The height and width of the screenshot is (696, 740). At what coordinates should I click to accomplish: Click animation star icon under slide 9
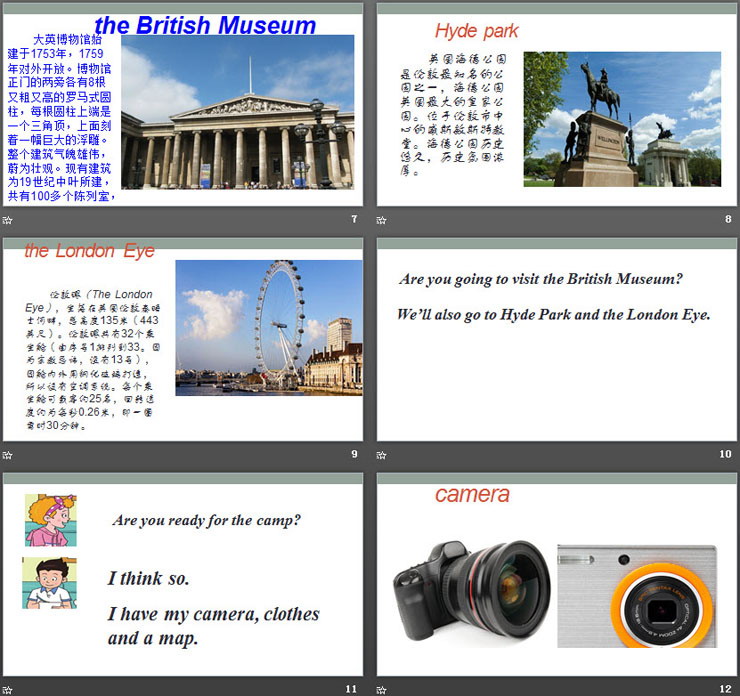tap(7, 455)
